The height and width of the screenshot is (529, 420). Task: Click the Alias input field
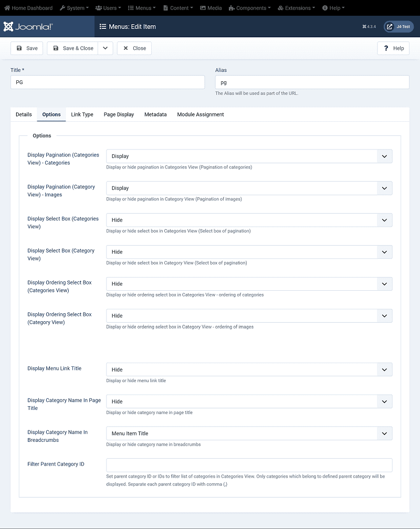click(x=312, y=82)
